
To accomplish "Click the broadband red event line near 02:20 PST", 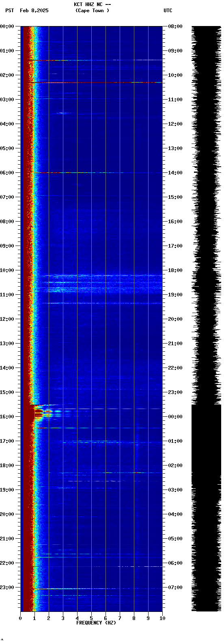I will 95,83.
